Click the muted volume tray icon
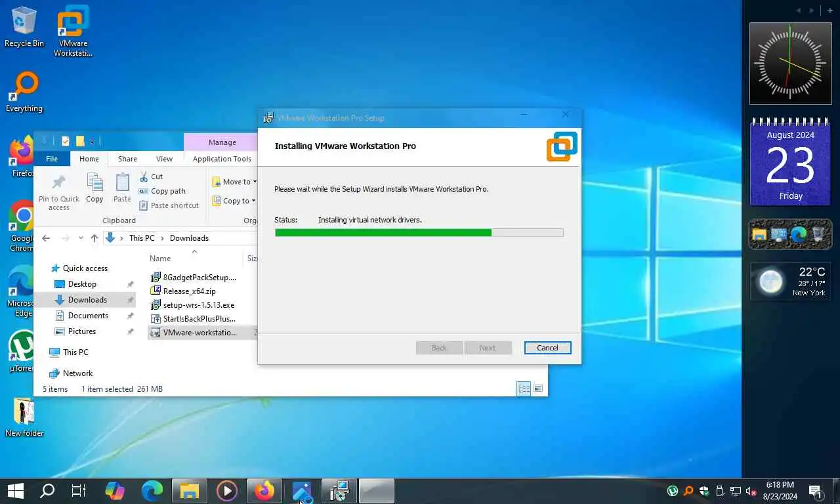840x504 pixels. (751, 491)
